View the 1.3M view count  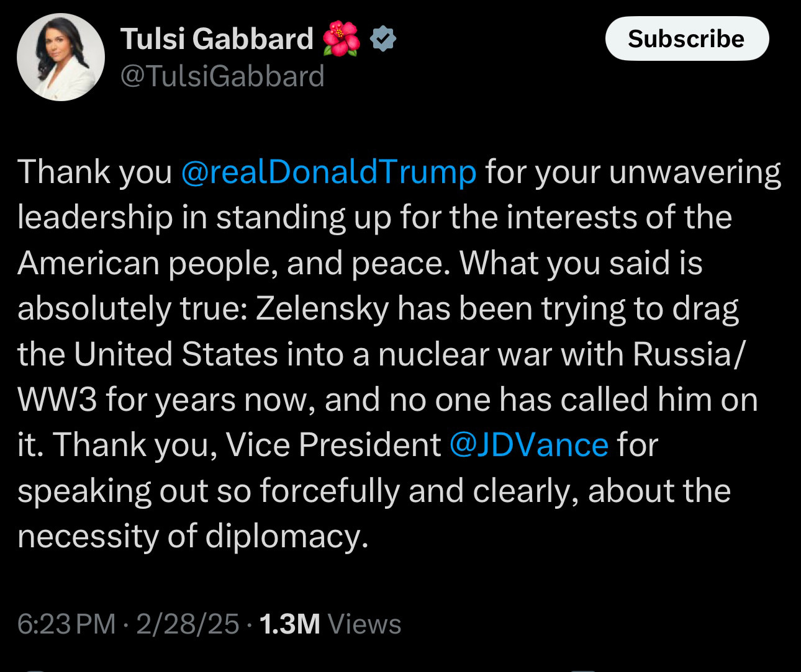tap(289, 624)
